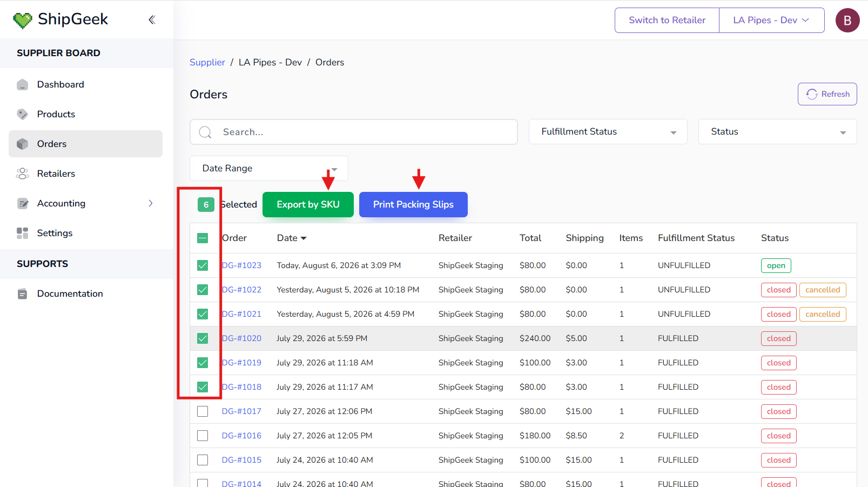The image size is (868, 487).
Task: Uncheck order DG-#1020 checkbox
Action: [x=203, y=338]
